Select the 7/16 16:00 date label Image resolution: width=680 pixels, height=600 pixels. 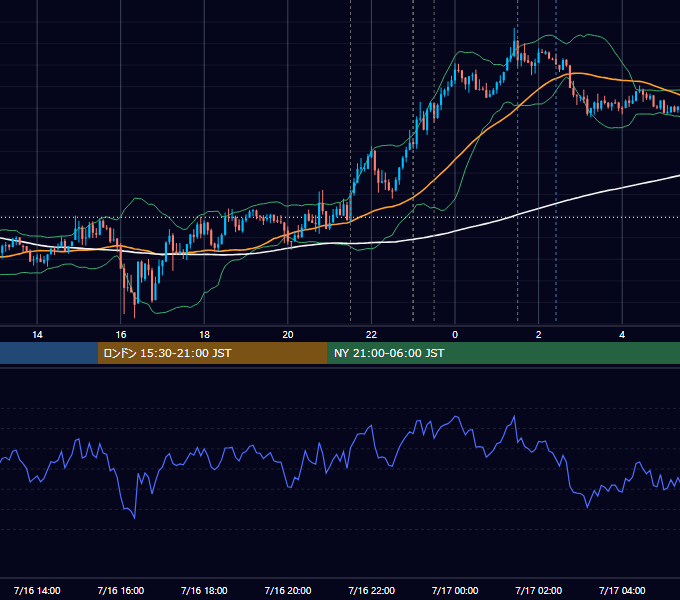[x=121, y=590]
